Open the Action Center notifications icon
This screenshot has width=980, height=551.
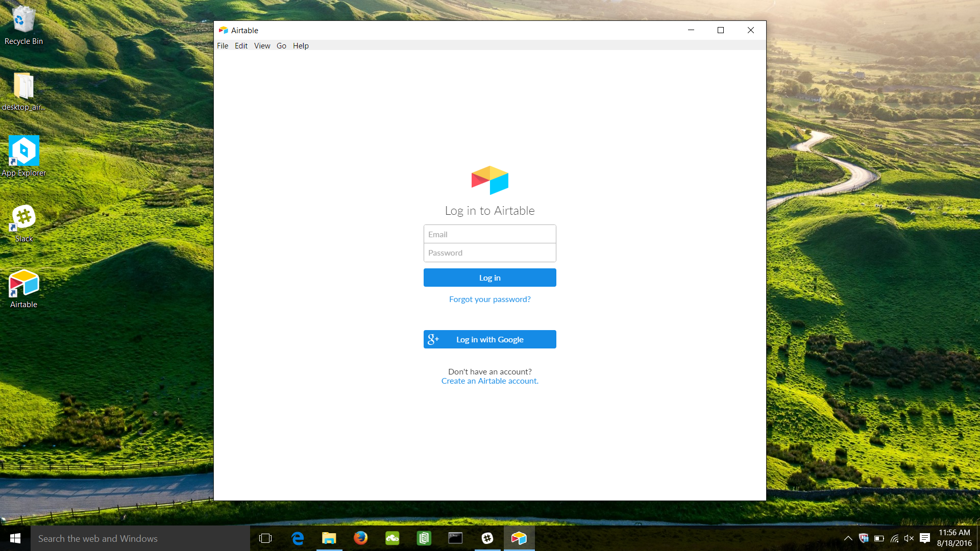(x=924, y=538)
